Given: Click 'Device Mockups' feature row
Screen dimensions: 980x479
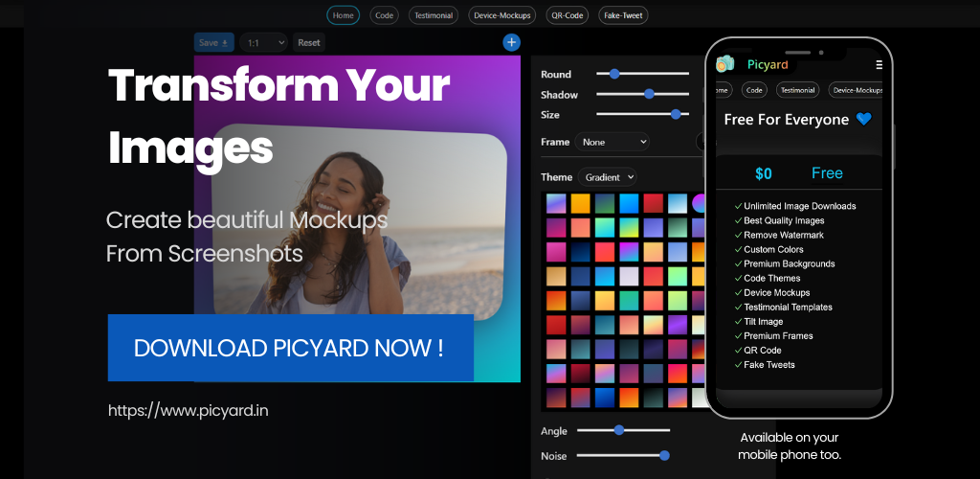Looking at the screenshot, I should (x=772, y=292).
